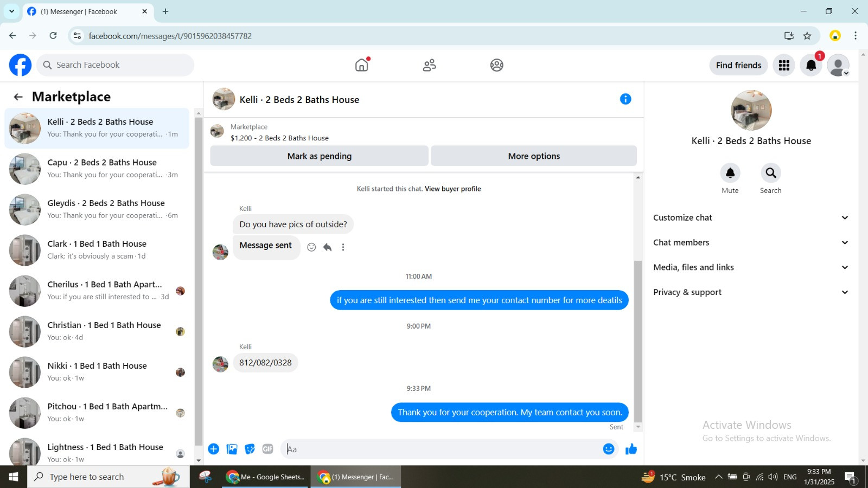
Task: Open more options for 'Message sent' bubble
Action: pyautogui.click(x=343, y=247)
